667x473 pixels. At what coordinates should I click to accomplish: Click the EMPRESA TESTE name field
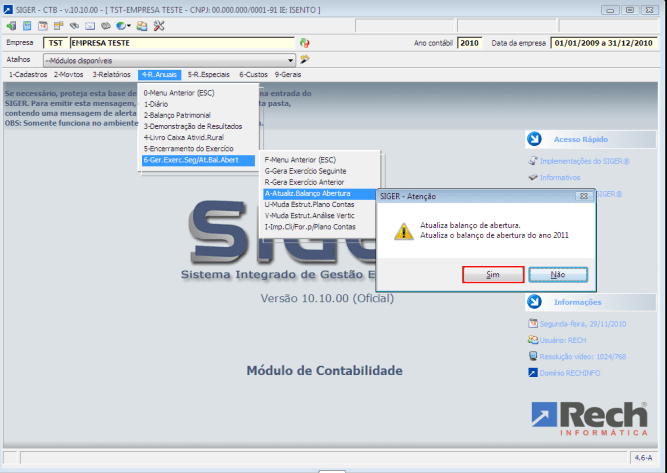(x=182, y=43)
